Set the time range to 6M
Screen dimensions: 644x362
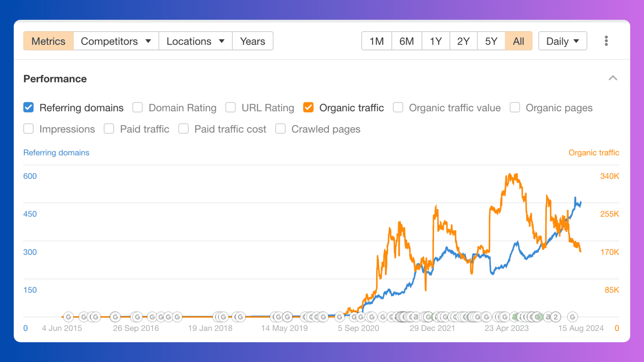(x=407, y=41)
